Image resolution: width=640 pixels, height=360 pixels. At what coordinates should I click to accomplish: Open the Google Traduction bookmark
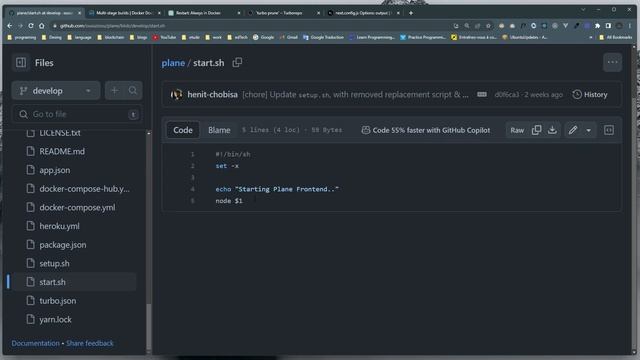coord(323,37)
